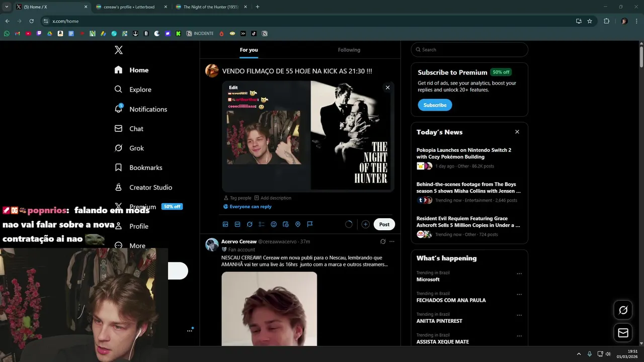
Task: Show hidden system tray icons
Action: [x=579, y=354]
